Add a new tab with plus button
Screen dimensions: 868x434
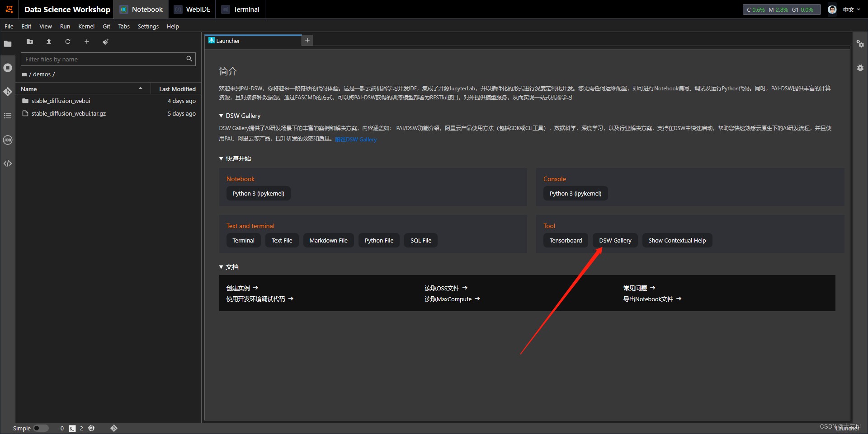307,40
